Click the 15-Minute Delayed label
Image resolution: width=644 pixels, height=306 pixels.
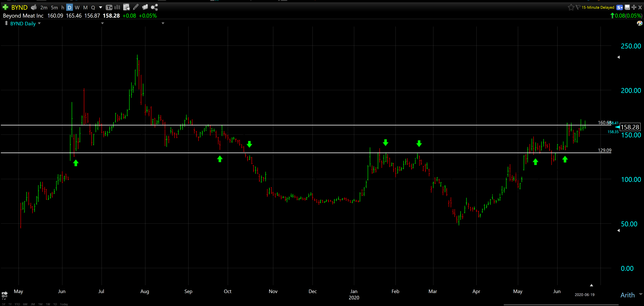point(598,8)
